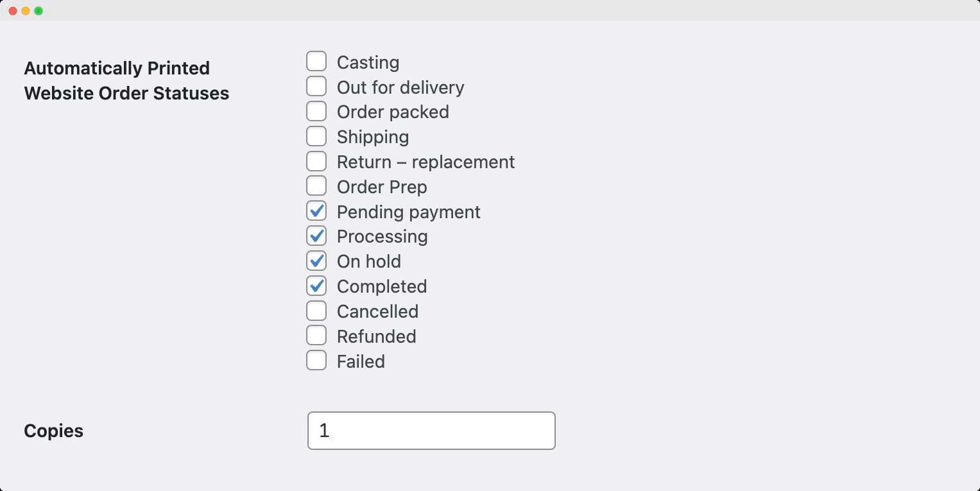
Task: Enable the Failed order status
Action: (x=316, y=360)
